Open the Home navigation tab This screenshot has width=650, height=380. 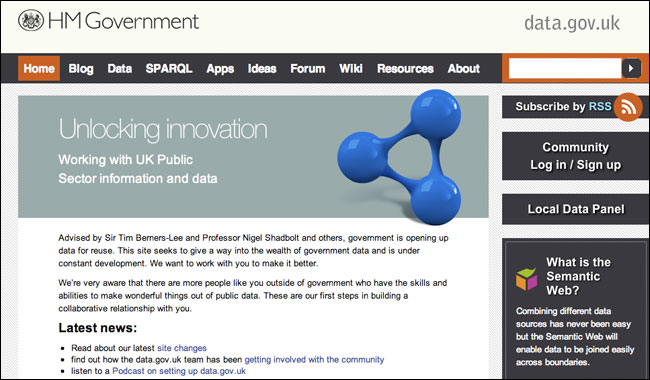coord(39,68)
